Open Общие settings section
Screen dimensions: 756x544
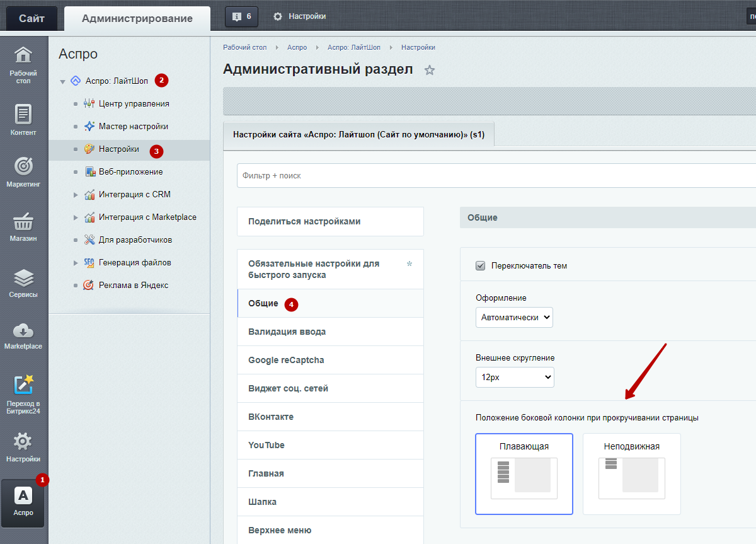point(331,303)
